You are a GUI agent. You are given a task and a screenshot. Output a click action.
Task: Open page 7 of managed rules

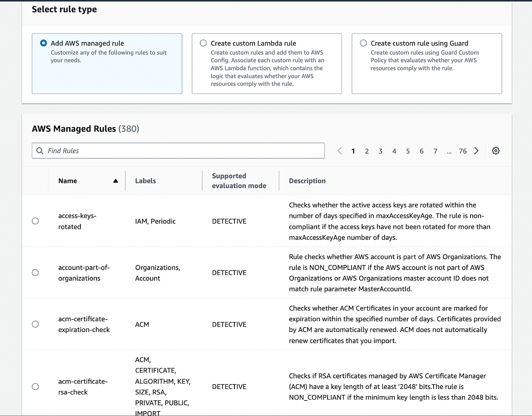click(x=435, y=151)
